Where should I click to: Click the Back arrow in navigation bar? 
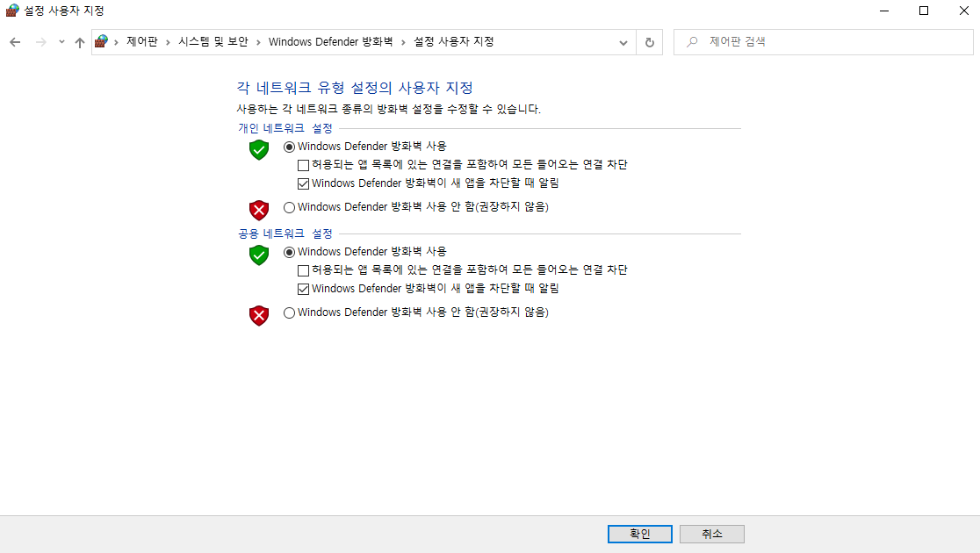[15, 42]
